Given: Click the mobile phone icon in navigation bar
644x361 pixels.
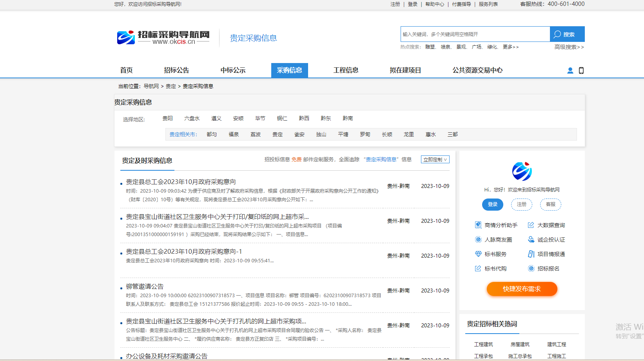Looking at the screenshot, I should click(x=581, y=70).
